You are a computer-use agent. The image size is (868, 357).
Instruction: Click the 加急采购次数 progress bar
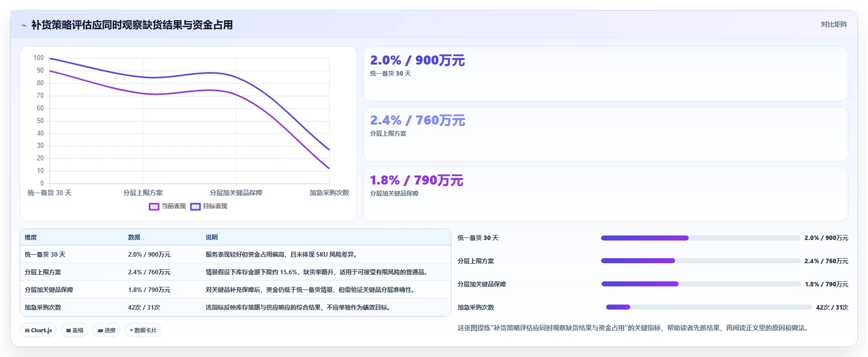[709, 307]
